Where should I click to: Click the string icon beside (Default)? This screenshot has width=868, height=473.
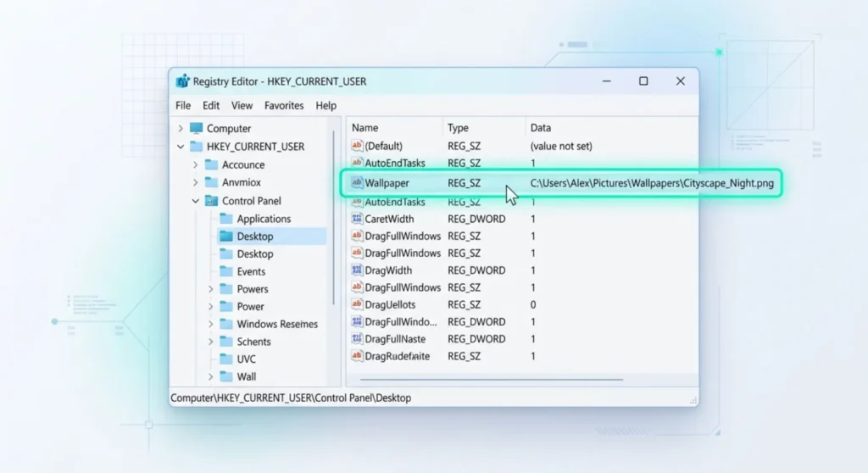(x=357, y=145)
